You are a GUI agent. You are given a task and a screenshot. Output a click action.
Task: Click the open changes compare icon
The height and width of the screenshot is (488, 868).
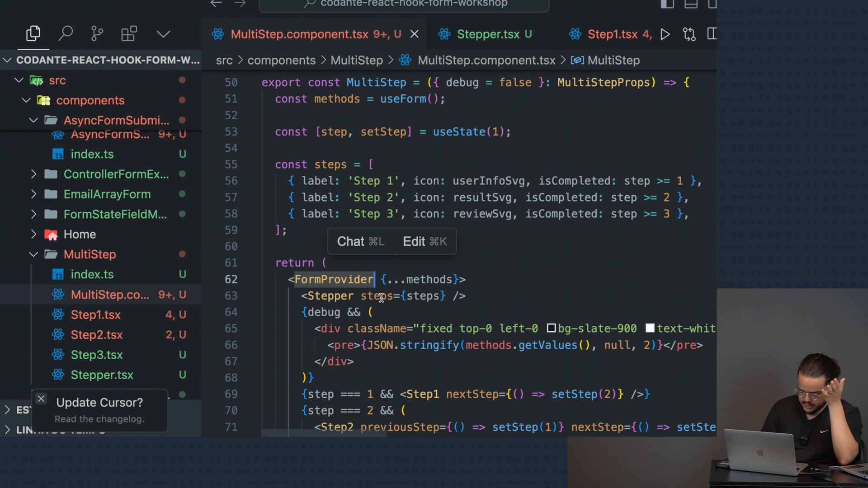tap(689, 34)
